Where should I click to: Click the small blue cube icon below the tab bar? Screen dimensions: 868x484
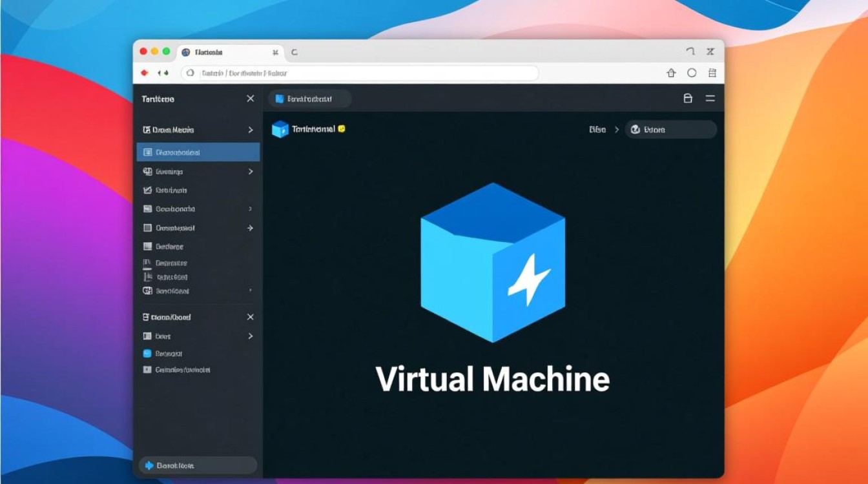(280, 129)
